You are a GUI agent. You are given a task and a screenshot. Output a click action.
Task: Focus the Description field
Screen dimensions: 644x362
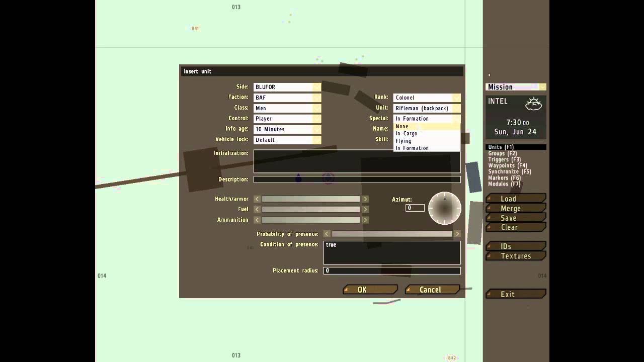(x=357, y=179)
